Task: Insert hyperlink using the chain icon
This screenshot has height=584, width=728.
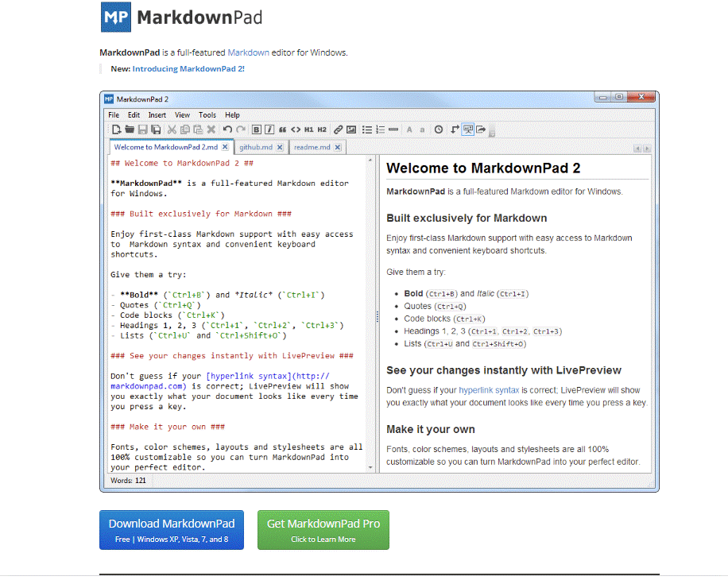Action: (x=339, y=130)
